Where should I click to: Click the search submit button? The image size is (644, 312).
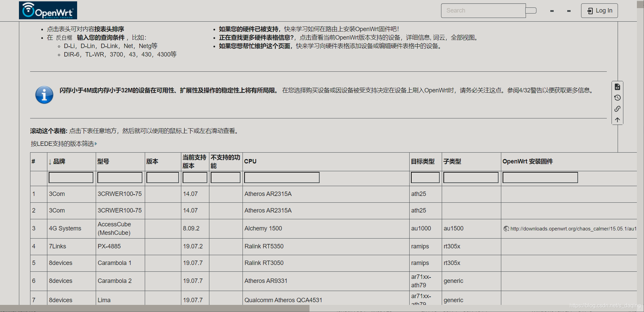[x=531, y=10]
